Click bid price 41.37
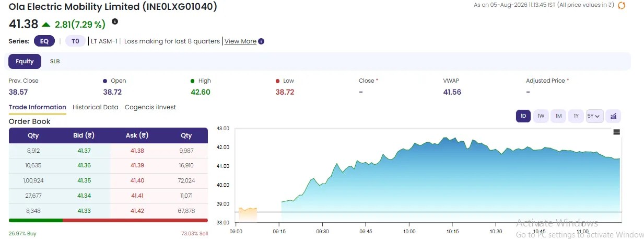 (84, 151)
